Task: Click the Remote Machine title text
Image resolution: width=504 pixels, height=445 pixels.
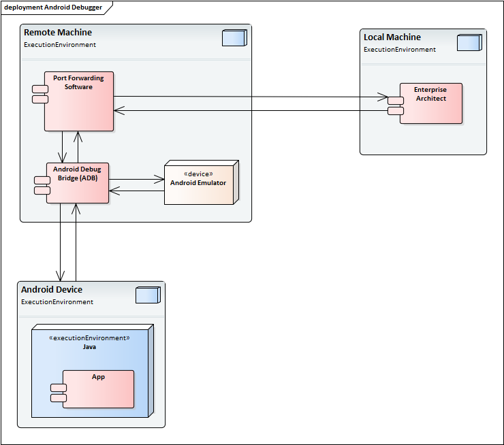Action: tap(58, 33)
